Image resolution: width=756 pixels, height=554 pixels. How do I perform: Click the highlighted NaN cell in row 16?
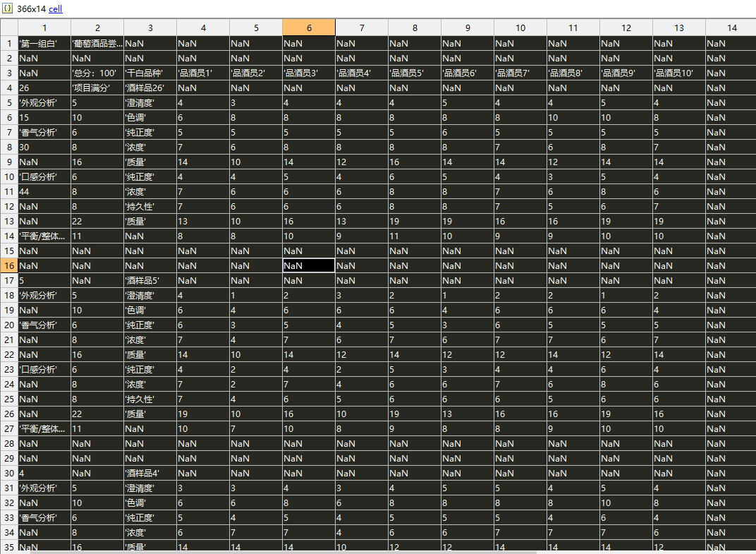click(309, 265)
